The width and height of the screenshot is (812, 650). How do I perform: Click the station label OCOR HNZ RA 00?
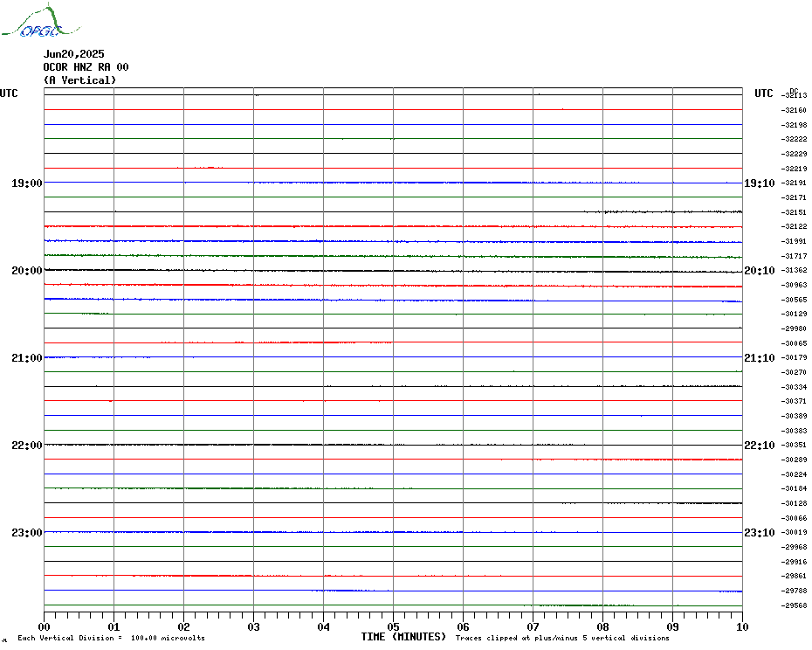coord(86,67)
